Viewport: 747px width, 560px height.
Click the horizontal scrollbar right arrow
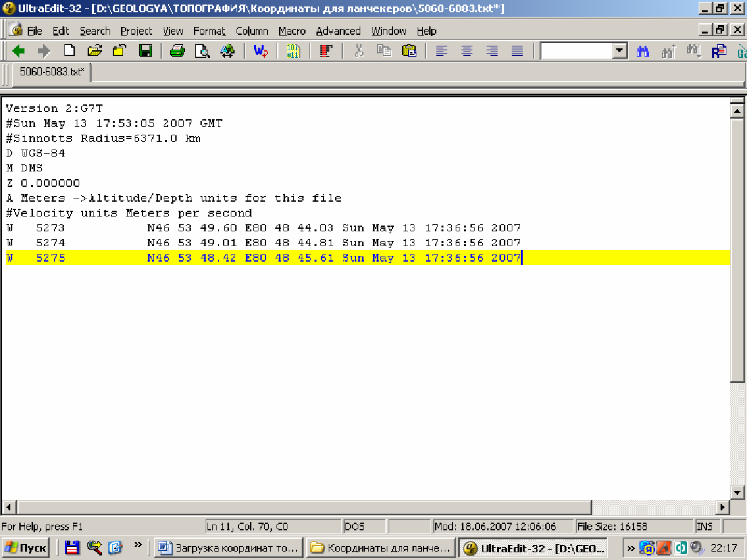click(723, 507)
